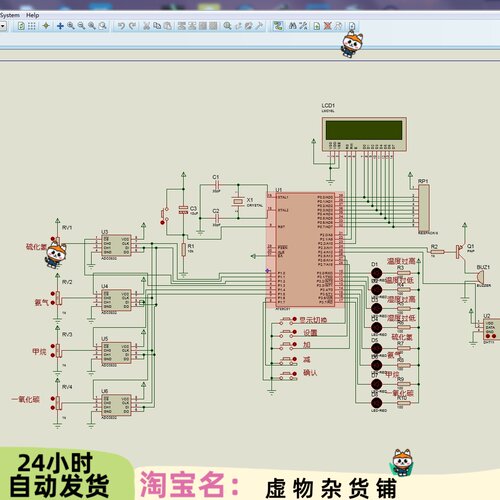Select the U4 ADC0832 chip
Image resolution: width=500 pixels, height=500 pixels.
116,300
